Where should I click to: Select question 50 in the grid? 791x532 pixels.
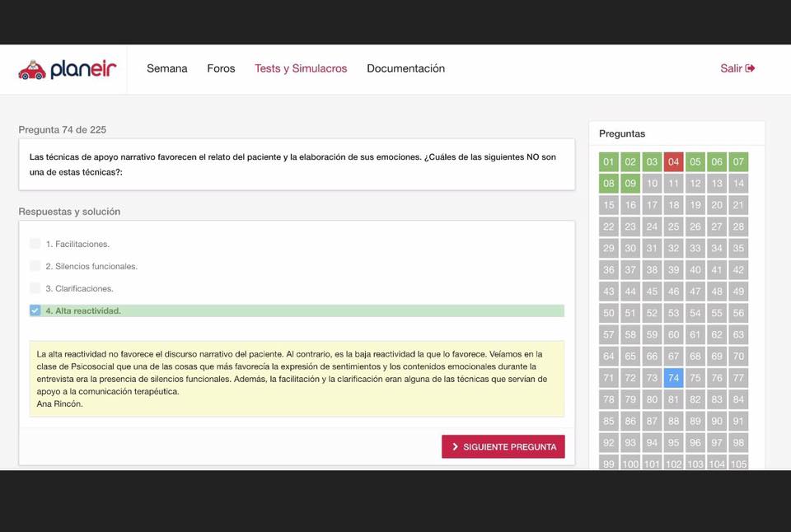[x=608, y=313]
